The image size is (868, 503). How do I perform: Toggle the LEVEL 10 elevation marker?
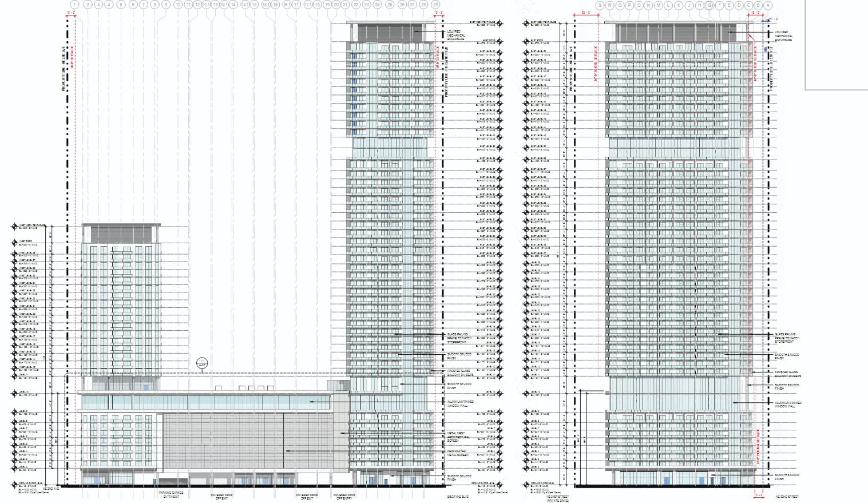pos(14,393)
